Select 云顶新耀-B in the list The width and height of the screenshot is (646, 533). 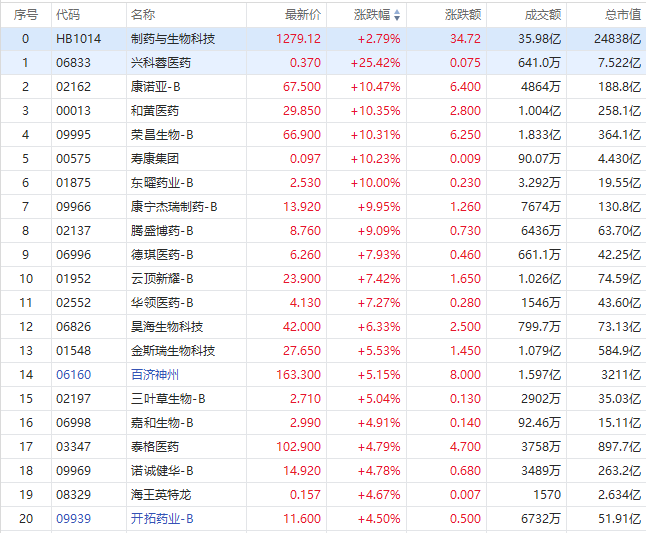click(x=162, y=279)
